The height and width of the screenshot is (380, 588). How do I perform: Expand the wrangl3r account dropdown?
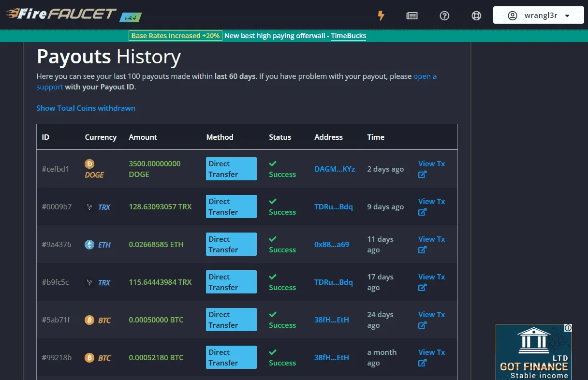[x=539, y=15]
